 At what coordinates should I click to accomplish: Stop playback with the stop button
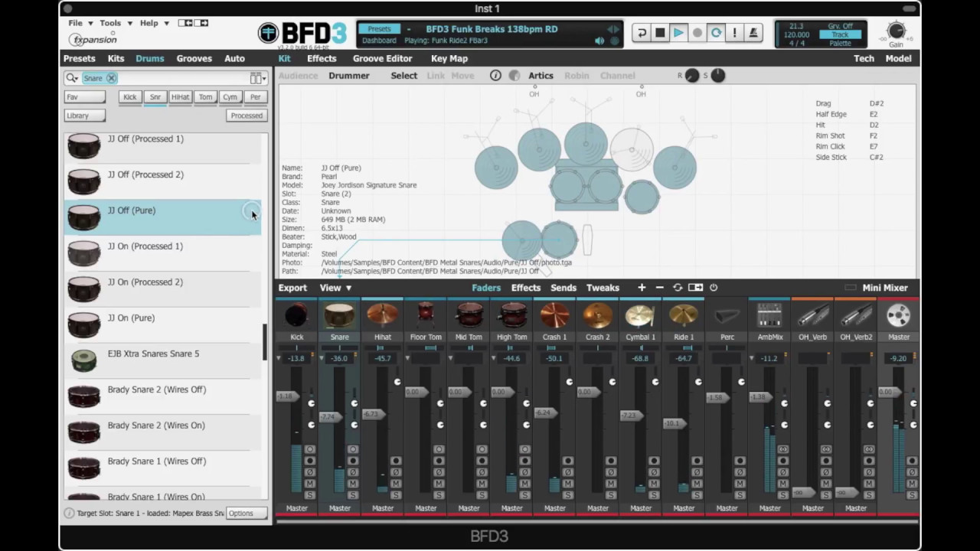pos(660,33)
